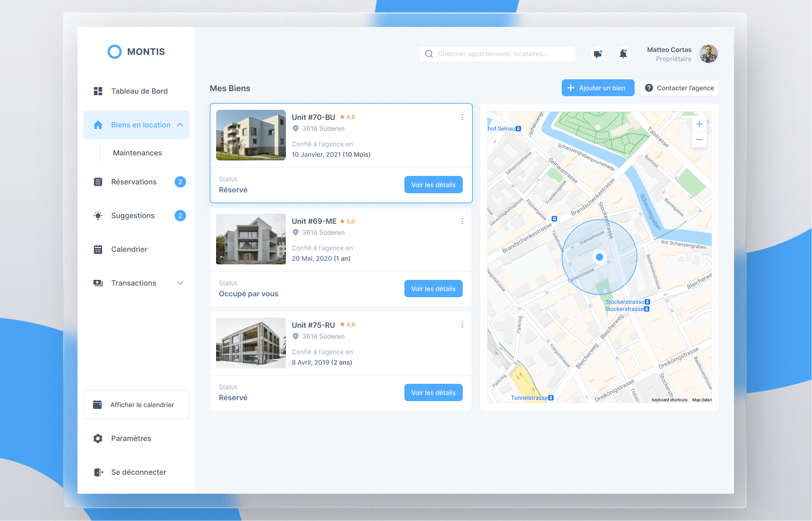The height and width of the screenshot is (521, 812).
Task: Click Keyboard shortcuts link on map
Action: [669, 400]
